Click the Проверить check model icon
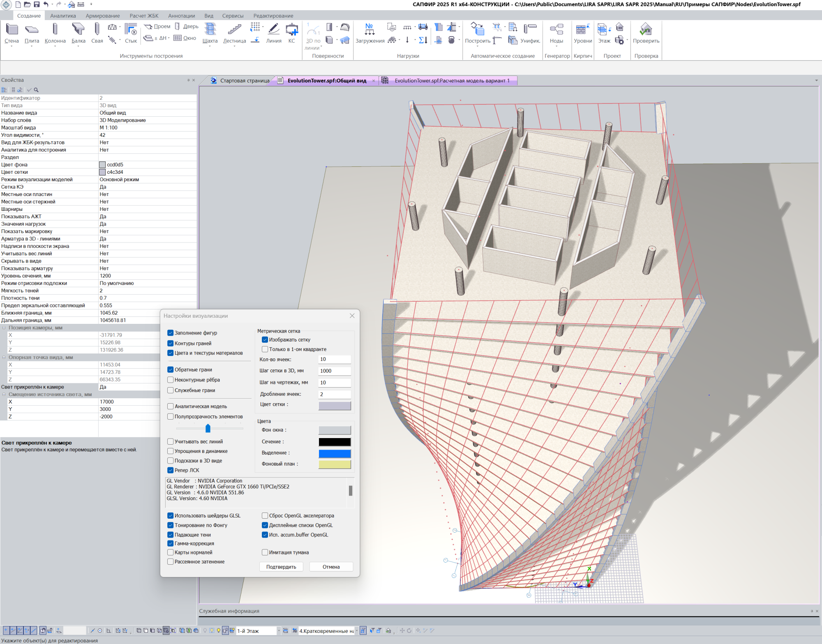This screenshot has width=822, height=644. coord(646,30)
